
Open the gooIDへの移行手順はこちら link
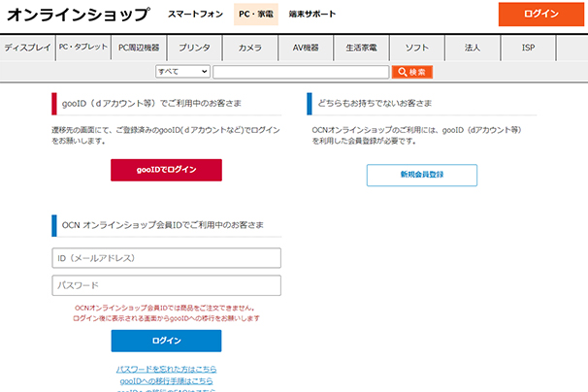tap(166, 381)
